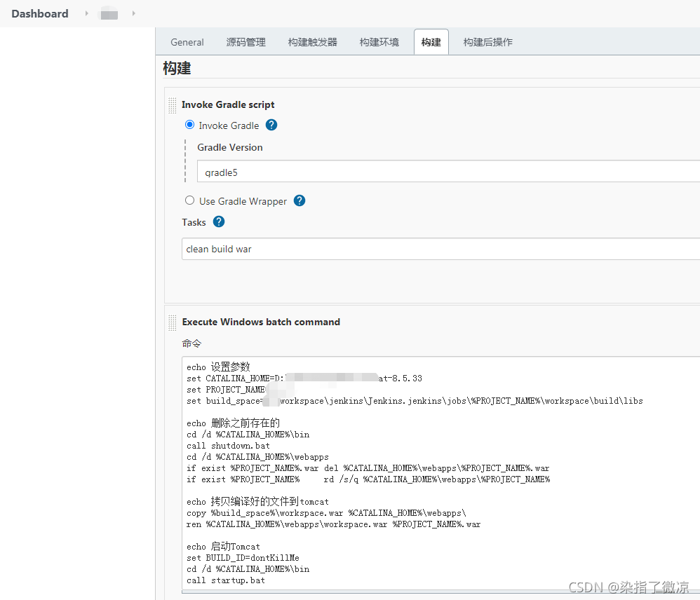Select the Invoke Gradle radio button
This screenshot has width=700, height=600.
click(190, 125)
